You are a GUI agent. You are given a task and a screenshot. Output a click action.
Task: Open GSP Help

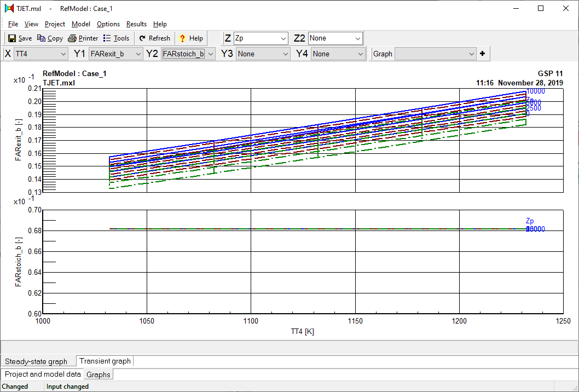pyautogui.click(x=190, y=38)
